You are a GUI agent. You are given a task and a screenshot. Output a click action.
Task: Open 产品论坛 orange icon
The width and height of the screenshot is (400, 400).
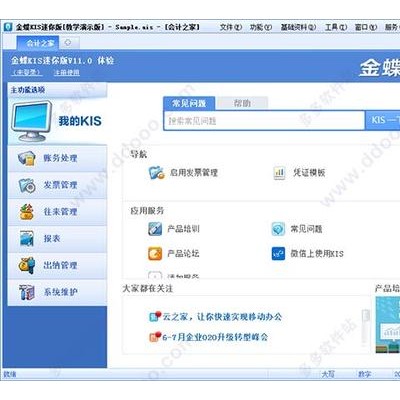[x=155, y=254]
